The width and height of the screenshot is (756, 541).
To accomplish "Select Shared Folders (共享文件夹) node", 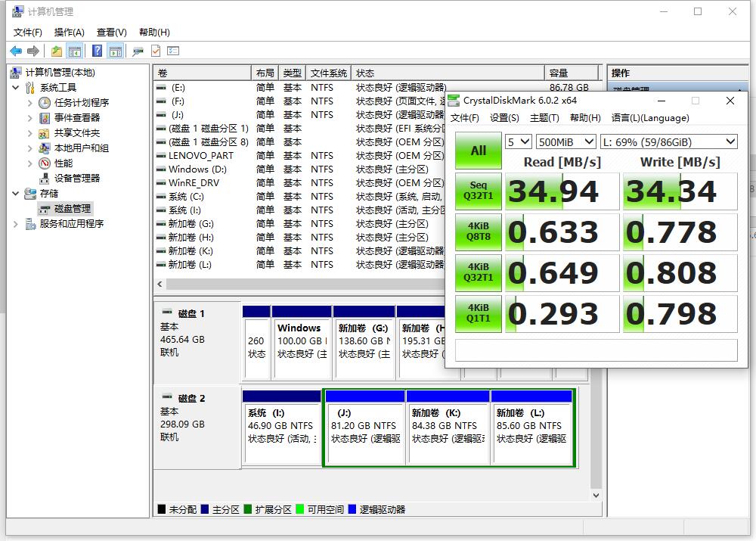I will 76,133.
